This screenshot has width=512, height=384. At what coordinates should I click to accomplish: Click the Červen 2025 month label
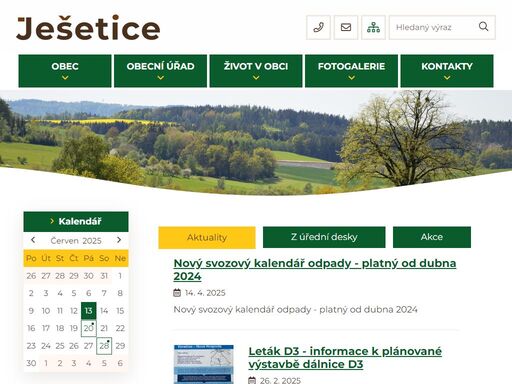[76, 241]
